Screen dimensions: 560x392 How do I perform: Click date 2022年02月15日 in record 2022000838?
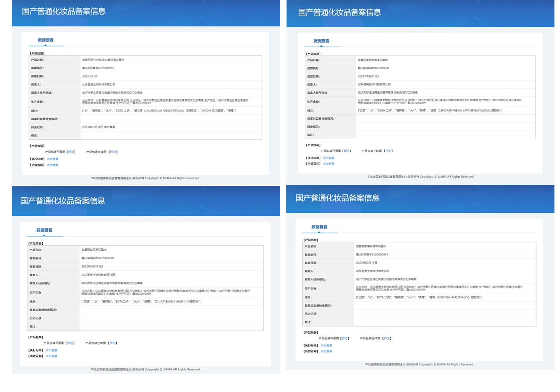coord(92,266)
